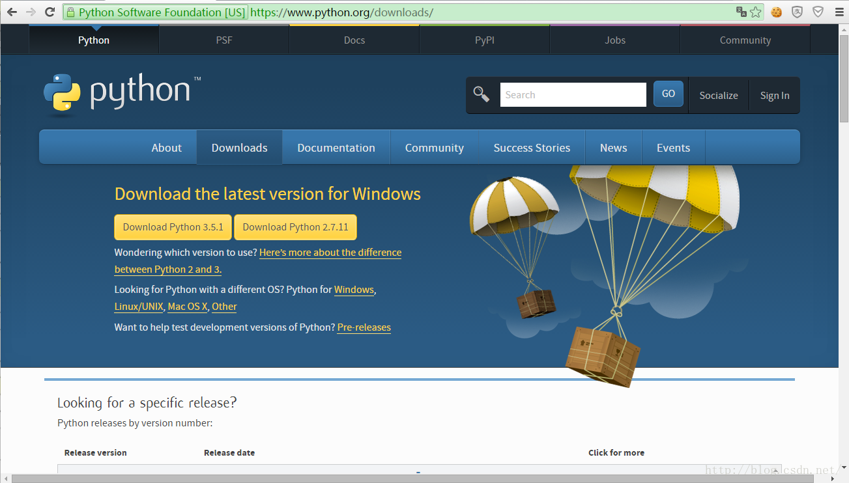Image resolution: width=849 pixels, height=483 pixels.
Task: Select the Python top tab
Action: (x=94, y=40)
